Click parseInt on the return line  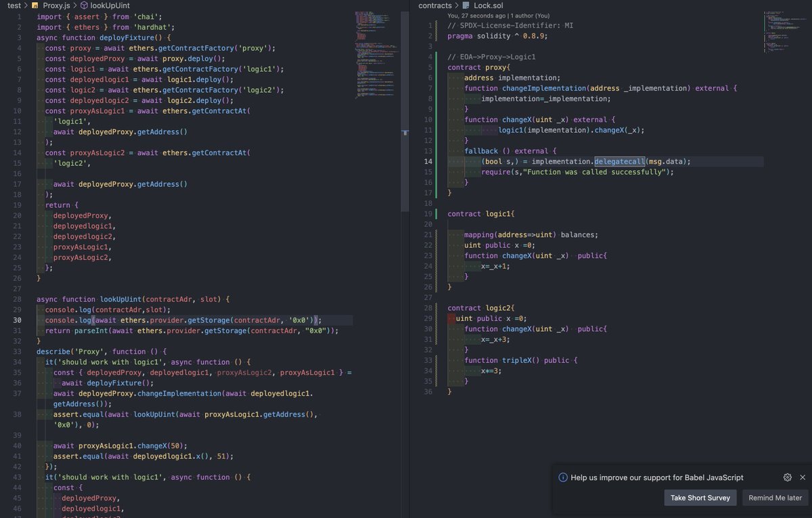[x=91, y=330]
